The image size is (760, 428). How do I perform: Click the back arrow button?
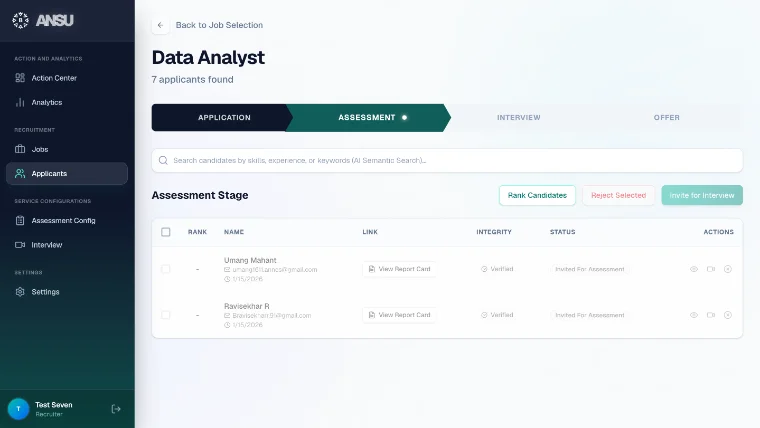coord(160,25)
